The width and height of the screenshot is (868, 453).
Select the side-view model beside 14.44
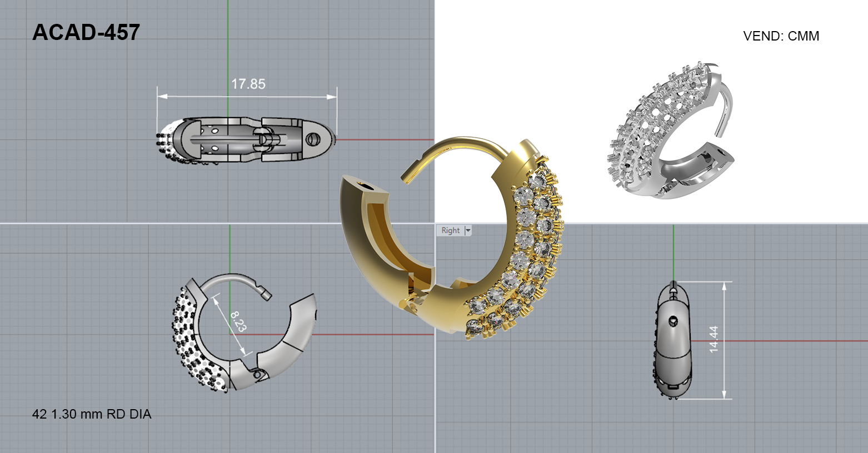674,340
